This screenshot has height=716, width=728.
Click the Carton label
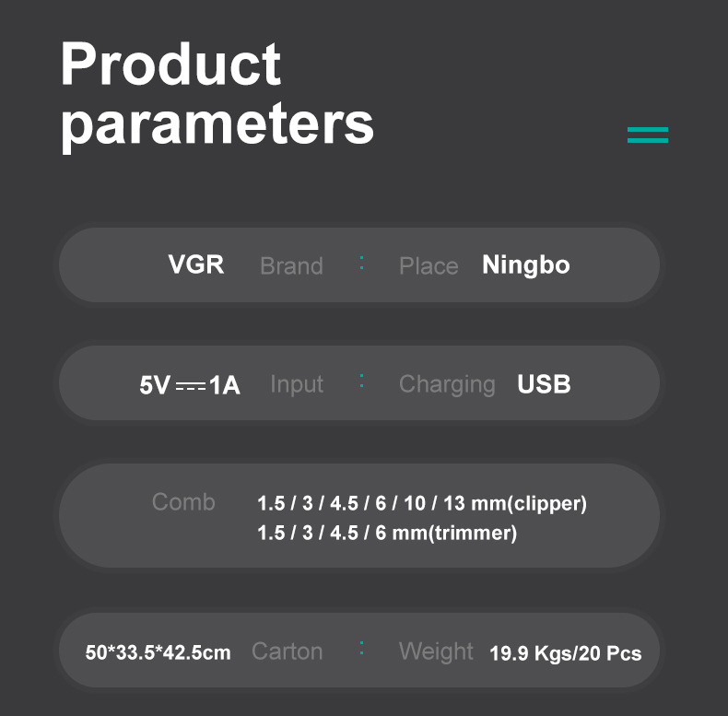point(287,651)
